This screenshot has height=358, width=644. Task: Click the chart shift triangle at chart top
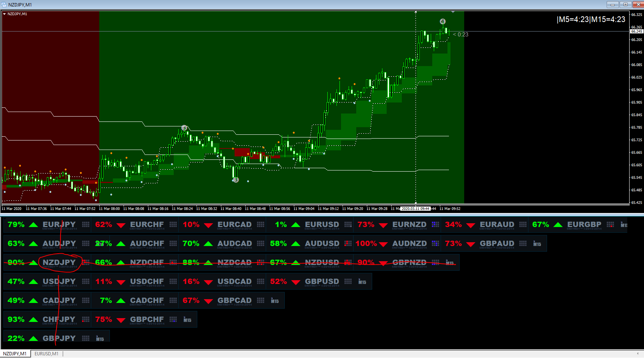[453, 12]
